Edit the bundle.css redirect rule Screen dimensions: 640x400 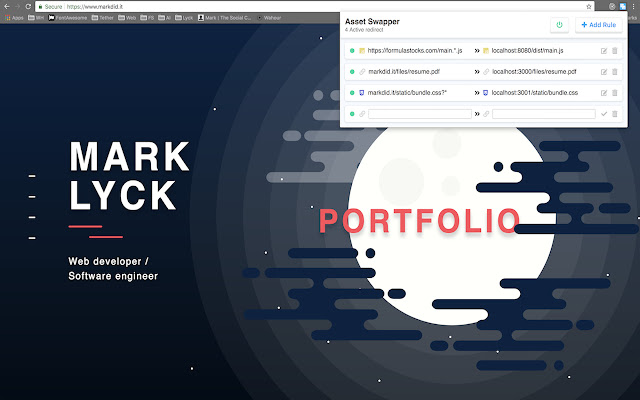[x=604, y=93]
